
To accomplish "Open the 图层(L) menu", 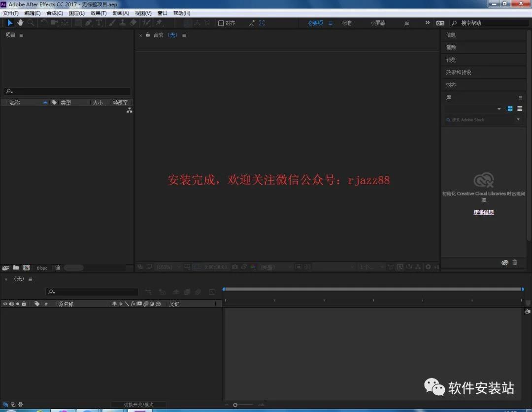I will [x=77, y=13].
